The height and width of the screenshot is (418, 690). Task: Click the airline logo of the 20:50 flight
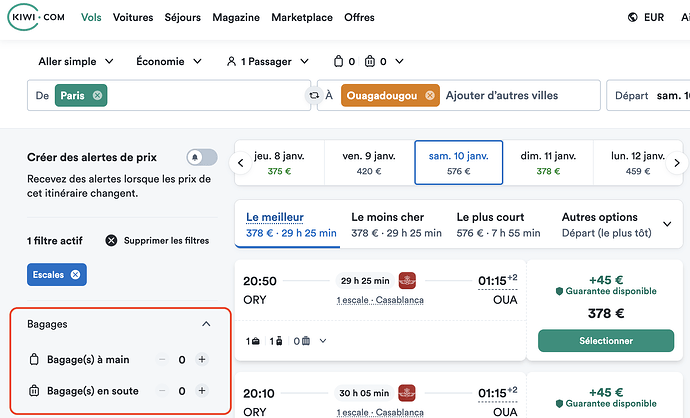point(407,280)
